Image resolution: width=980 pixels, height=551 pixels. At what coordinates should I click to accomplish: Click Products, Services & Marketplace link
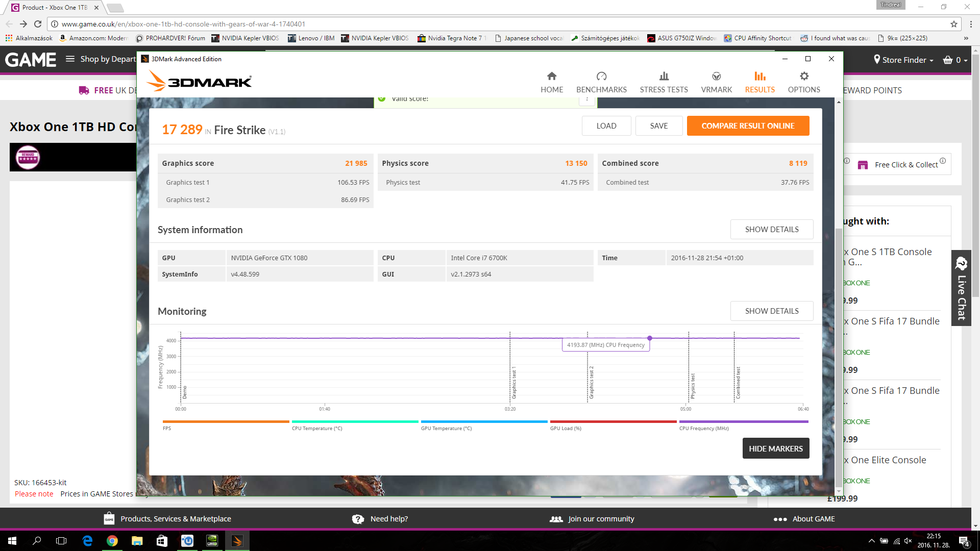click(x=167, y=519)
